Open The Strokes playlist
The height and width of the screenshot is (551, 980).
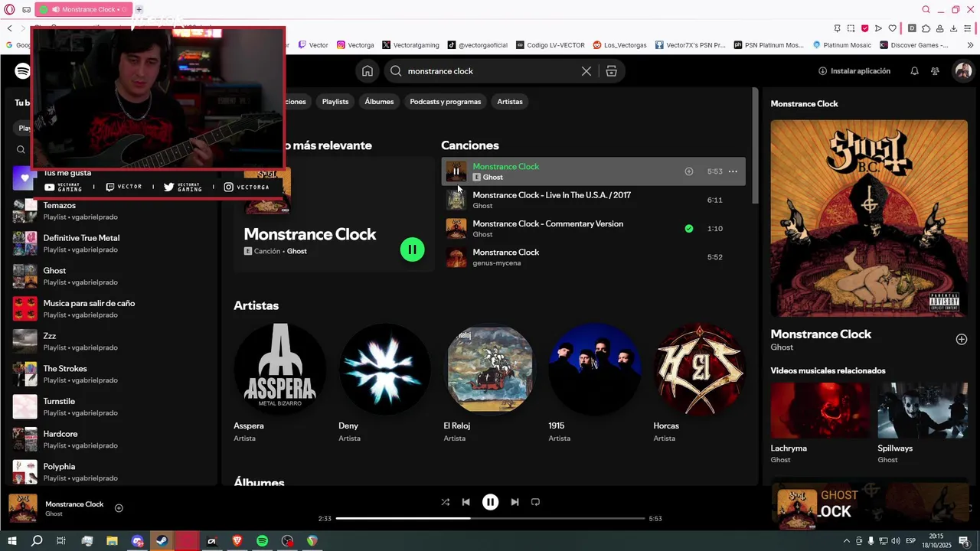[x=111, y=374]
